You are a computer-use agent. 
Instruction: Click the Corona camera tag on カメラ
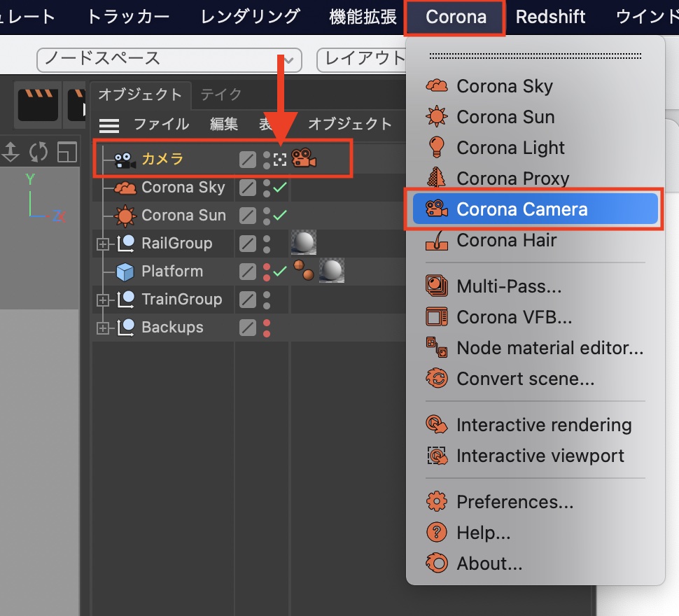pos(304,160)
